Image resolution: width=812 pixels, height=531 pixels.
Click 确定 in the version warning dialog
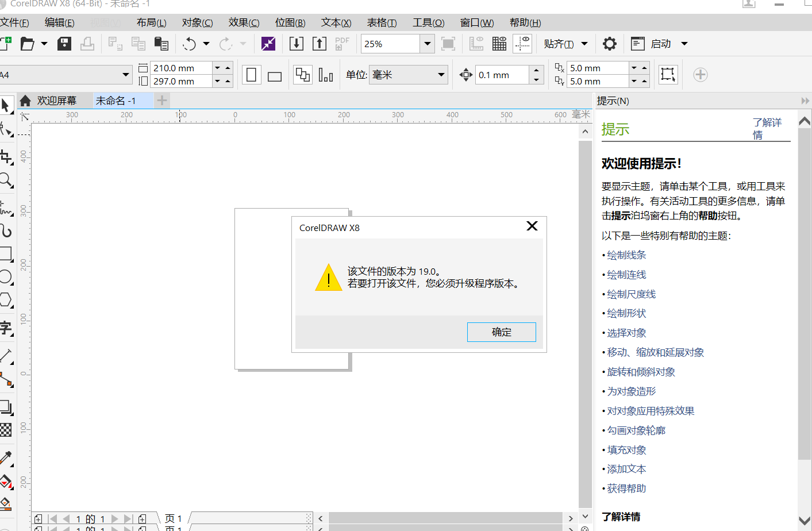pos(501,332)
